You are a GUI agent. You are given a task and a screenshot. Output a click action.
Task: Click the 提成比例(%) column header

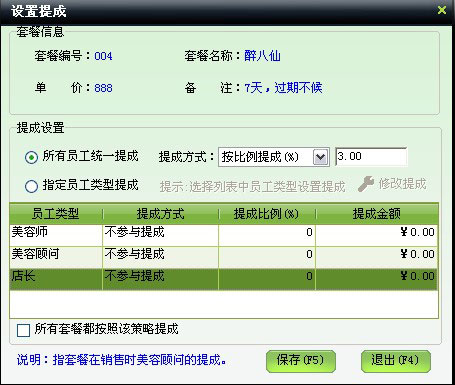tap(267, 214)
